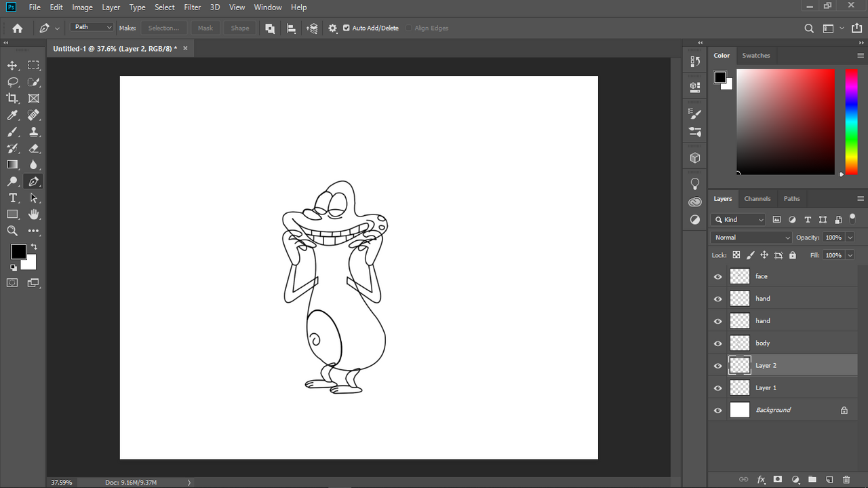This screenshot has height=488, width=868.
Task: Hide the Background layer
Action: coord(718,410)
